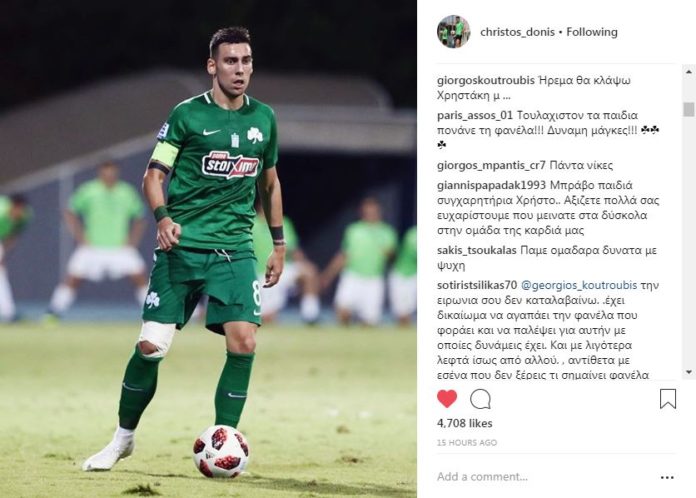Visit the christos_donis profile username
This screenshot has height=498, width=696.
coord(517,32)
